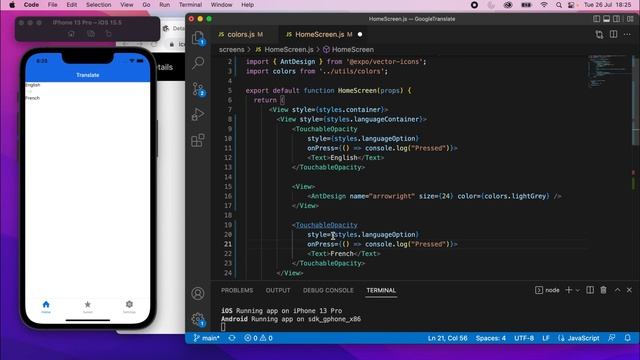Click HomeScreen.js breadcrumb segment
Viewport: 640px width, 360px height.
(x=284, y=49)
